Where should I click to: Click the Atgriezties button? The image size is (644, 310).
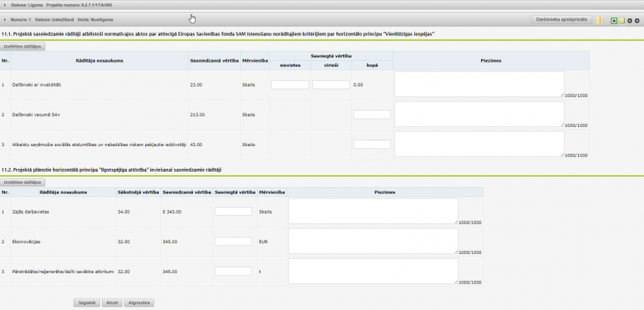138,302
